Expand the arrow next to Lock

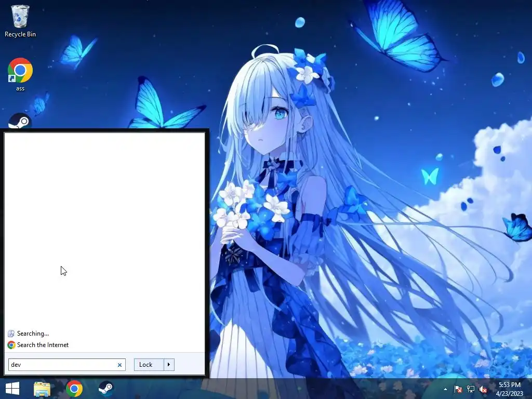(x=169, y=365)
